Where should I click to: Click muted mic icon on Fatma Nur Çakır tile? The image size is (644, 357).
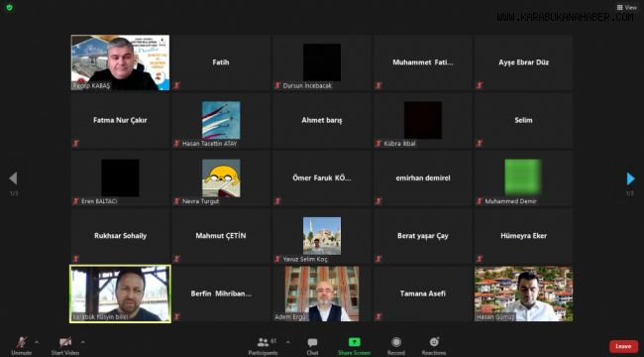tap(75, 143)
